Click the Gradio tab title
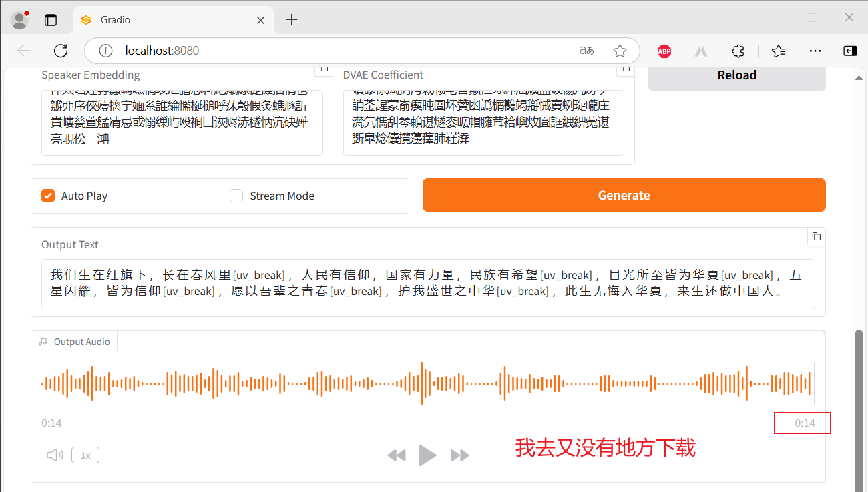Image resolution: width=868 pixels, height=492 pixels. click(x=115, y=20)
